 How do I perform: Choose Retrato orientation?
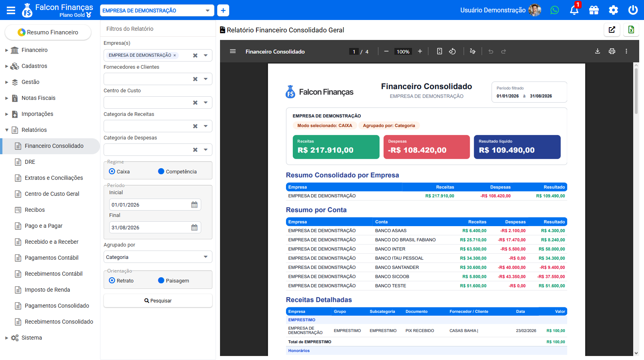[112, 280]
